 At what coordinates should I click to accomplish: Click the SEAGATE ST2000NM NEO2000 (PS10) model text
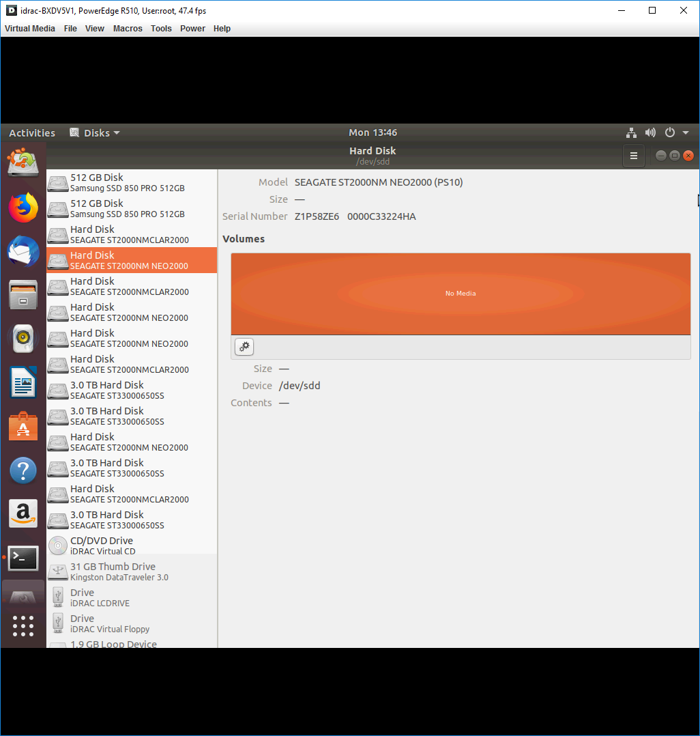click(x=379, y=182)
